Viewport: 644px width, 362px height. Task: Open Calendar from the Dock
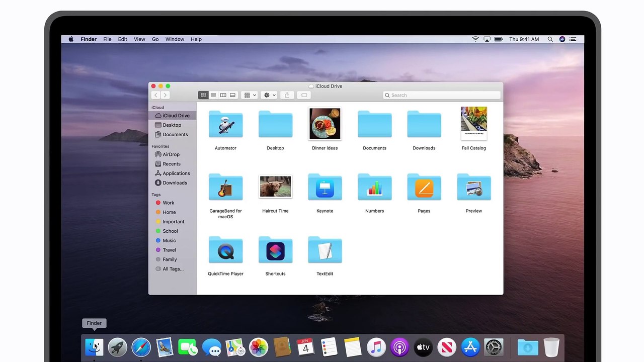tap(305, 347)
